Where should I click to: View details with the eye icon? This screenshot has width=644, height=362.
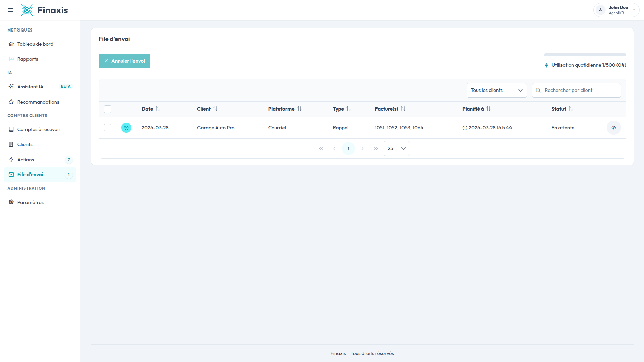(614, 128)
